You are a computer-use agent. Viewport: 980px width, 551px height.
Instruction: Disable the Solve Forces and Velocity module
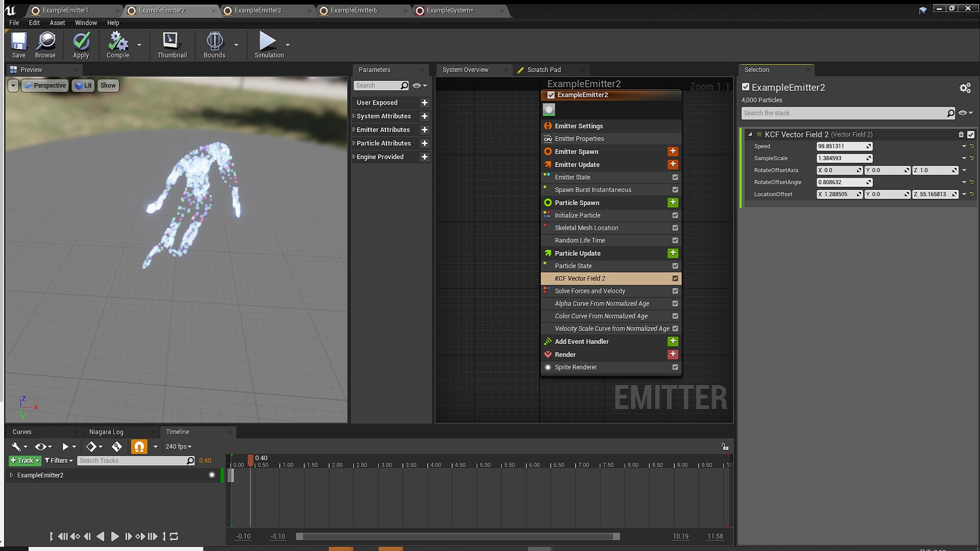[675, 291]
